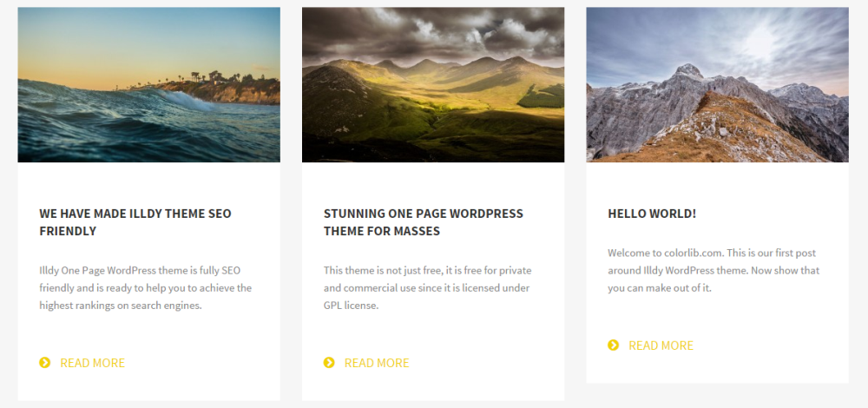
Task: Click the snowy rocky mountain peak photo
Action: (717, 84)
